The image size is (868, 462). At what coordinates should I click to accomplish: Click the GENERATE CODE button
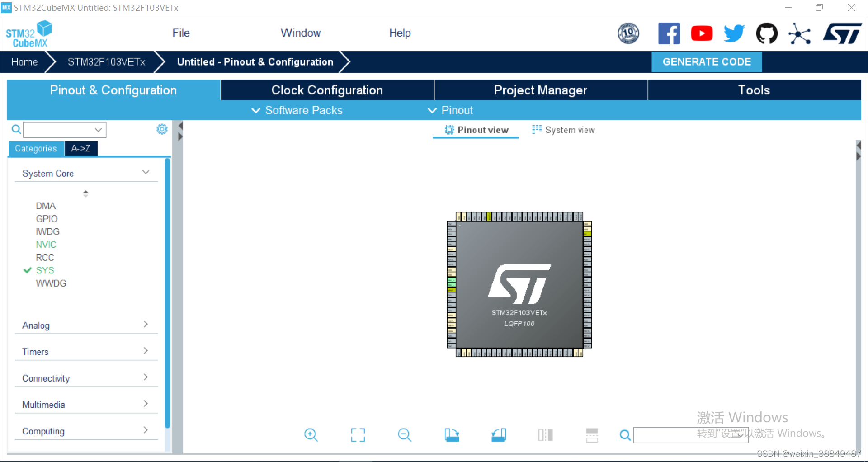[x=707, y=62]
